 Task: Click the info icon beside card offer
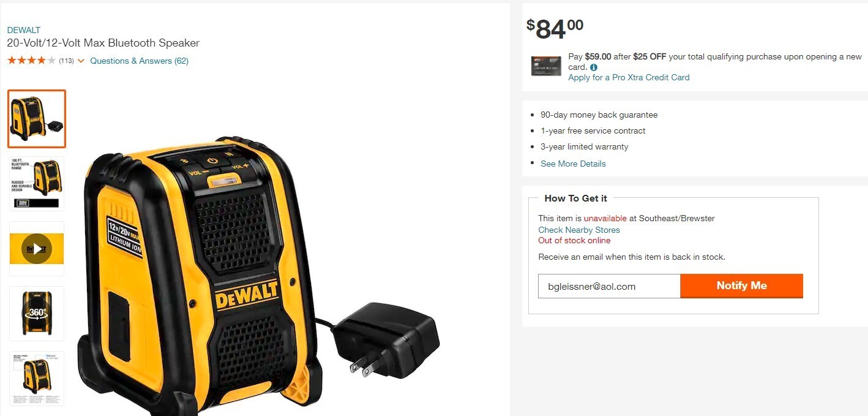(x=594, y=67)
